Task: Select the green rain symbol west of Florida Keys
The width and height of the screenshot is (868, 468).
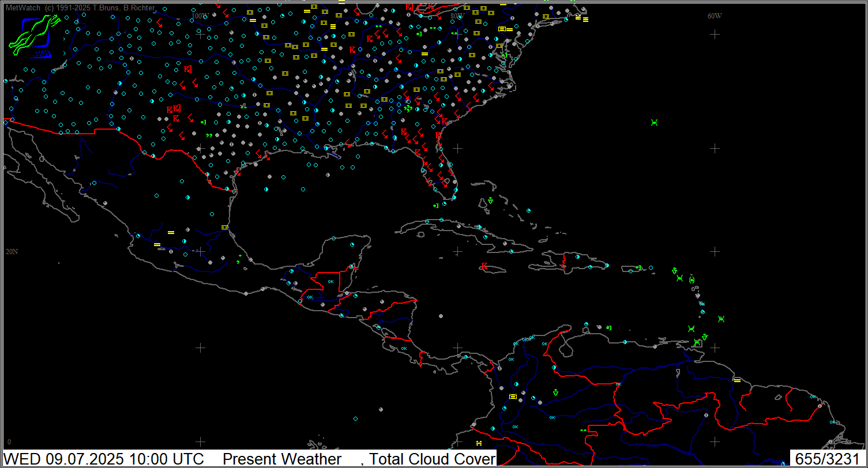Action: (436, 206)
